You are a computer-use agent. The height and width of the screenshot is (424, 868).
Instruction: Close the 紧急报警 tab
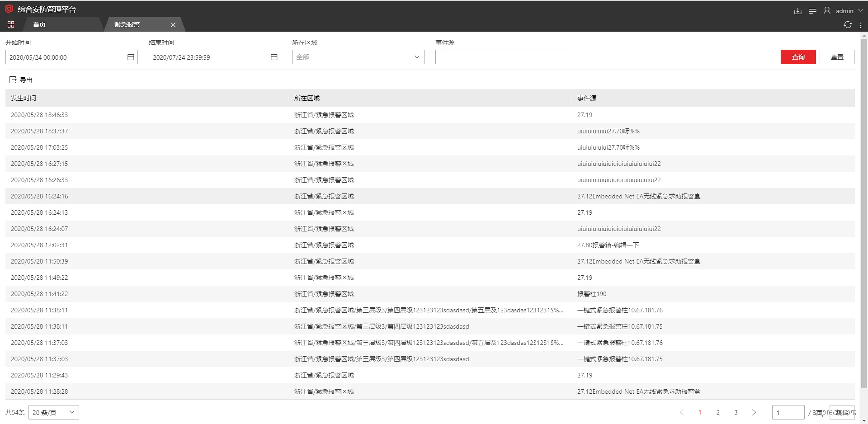(173, 24)
